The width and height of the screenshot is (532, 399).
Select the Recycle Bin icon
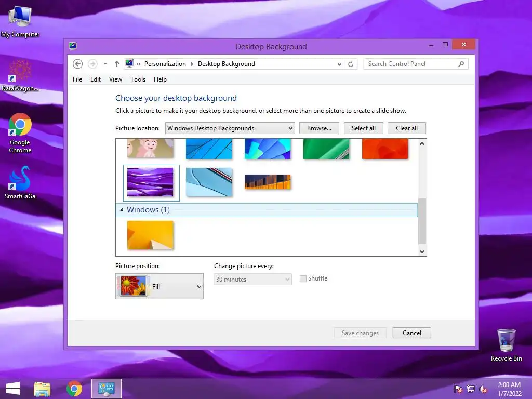[x=506, y=345]
